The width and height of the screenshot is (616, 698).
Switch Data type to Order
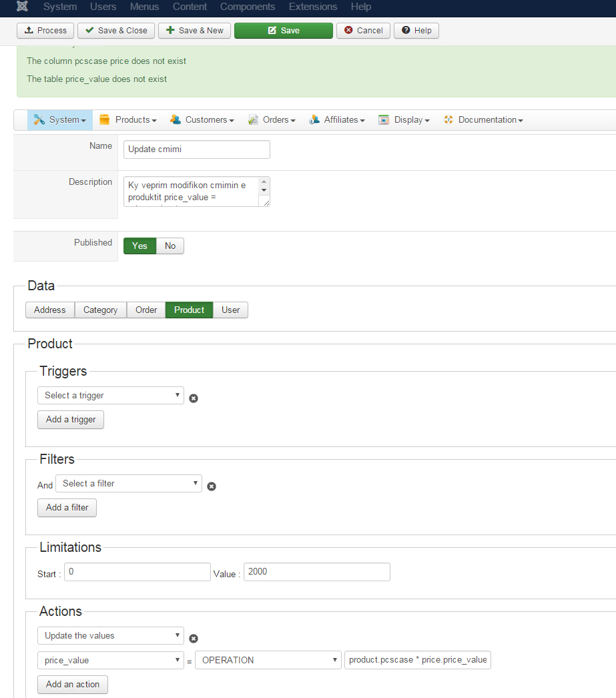[146, 310]
